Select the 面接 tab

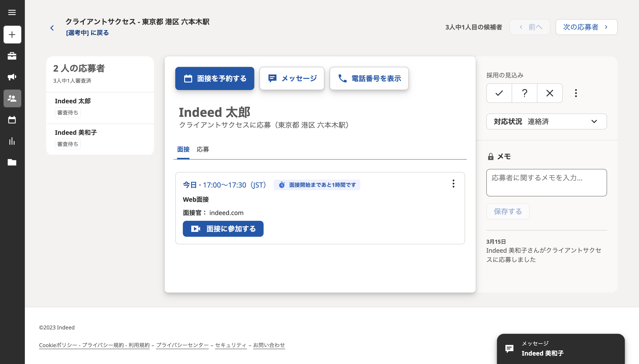tap(183, 149)
